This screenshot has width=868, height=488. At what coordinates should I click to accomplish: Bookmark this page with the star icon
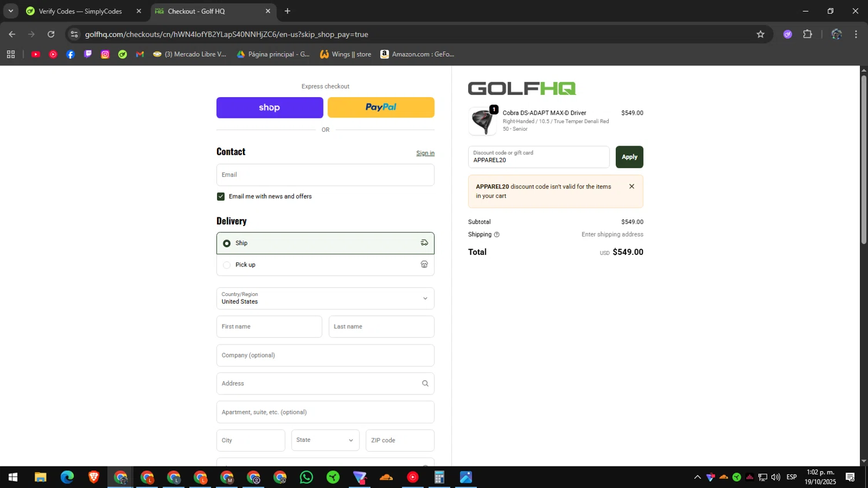[760, 34]
